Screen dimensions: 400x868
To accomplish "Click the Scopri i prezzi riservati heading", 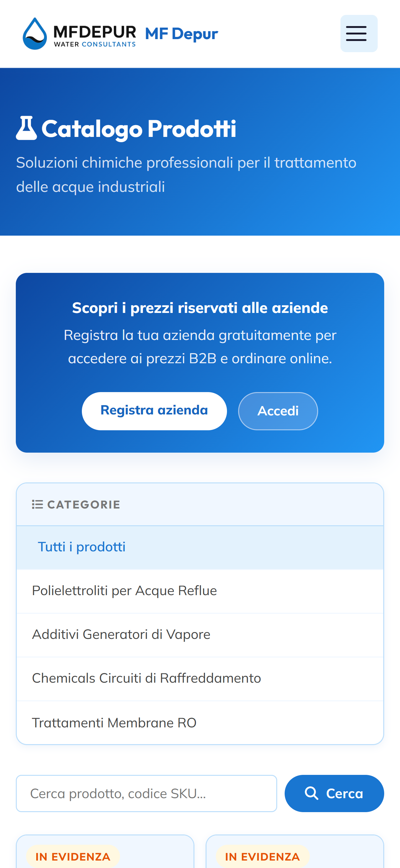I will click(200, 308).
